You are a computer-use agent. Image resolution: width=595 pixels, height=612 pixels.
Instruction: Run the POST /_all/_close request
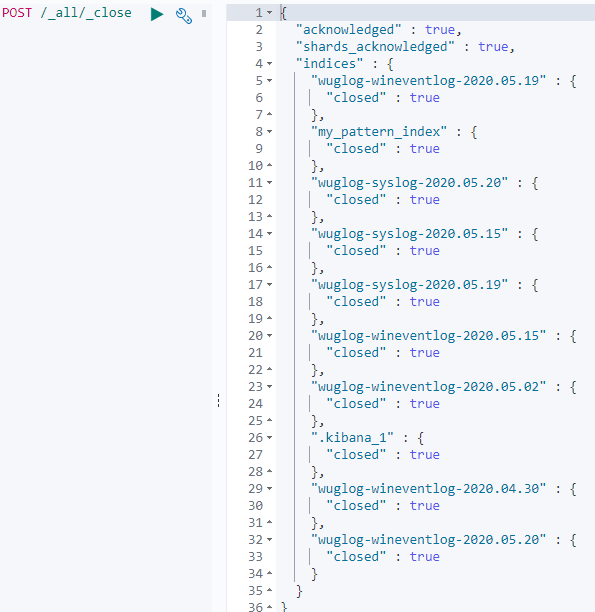tap(157, 14)
